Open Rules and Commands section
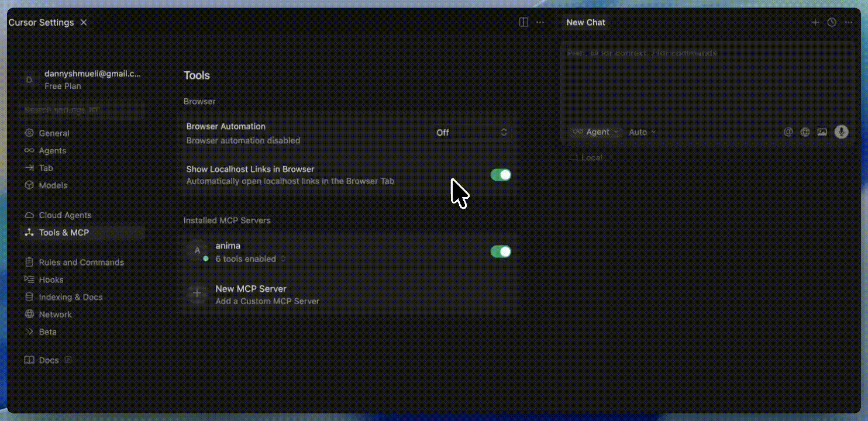The image size is (868, 421). [82, 263]
